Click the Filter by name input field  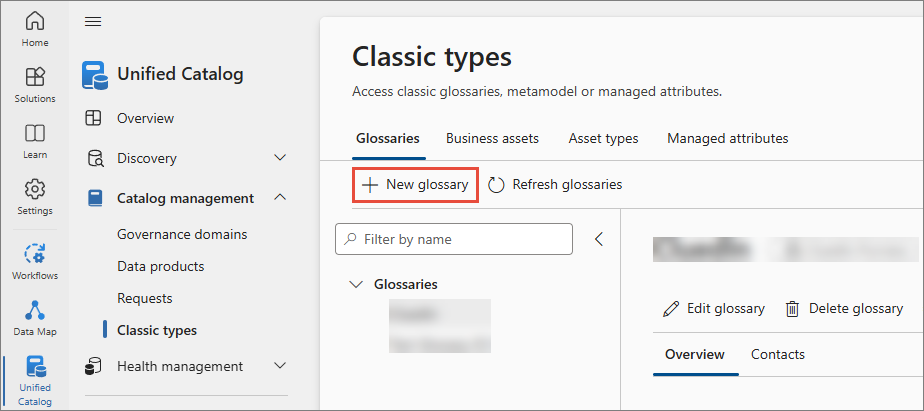(454, 239)
